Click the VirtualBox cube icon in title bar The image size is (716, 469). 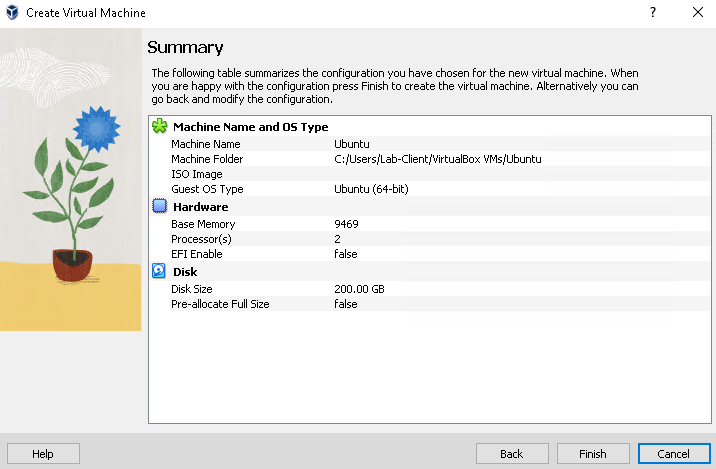(12, 12)
